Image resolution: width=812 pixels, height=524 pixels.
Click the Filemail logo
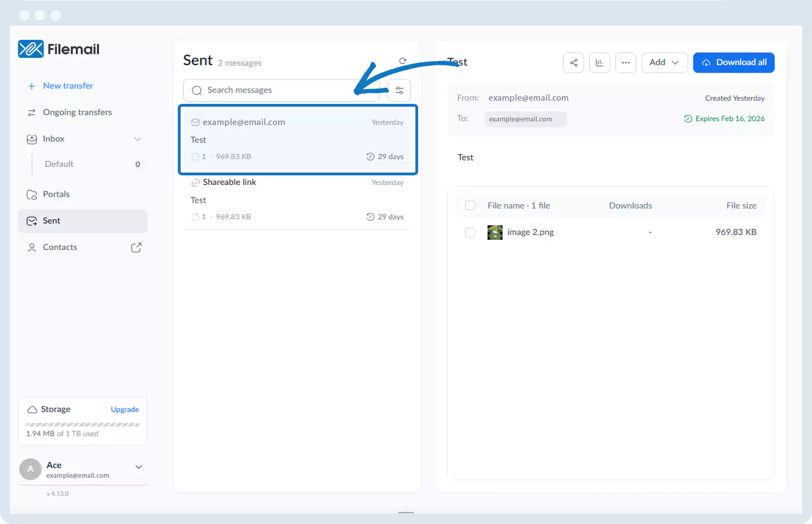point(59,49)
